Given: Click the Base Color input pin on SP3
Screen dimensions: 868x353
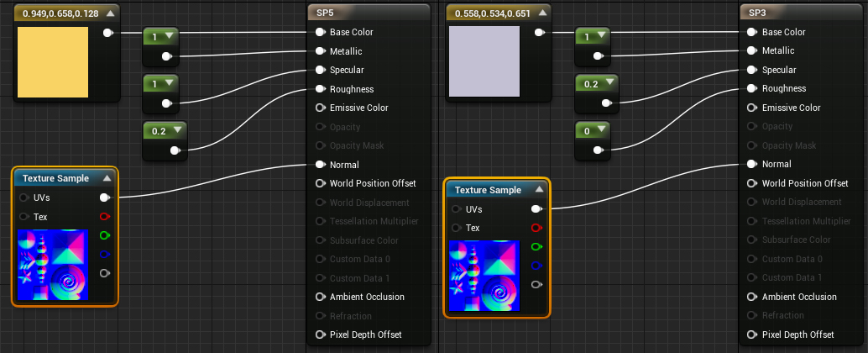Looking at the screenshot, I should (x=752, y=32).
